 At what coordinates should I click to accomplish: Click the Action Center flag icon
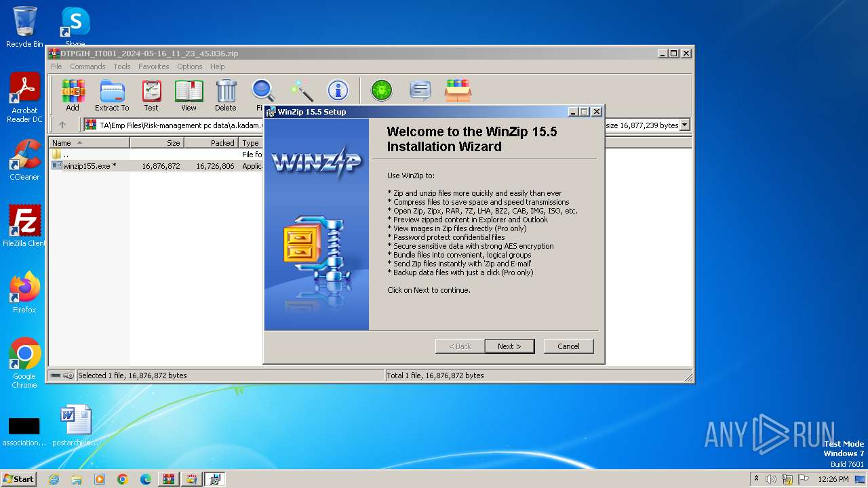[804, 479]
